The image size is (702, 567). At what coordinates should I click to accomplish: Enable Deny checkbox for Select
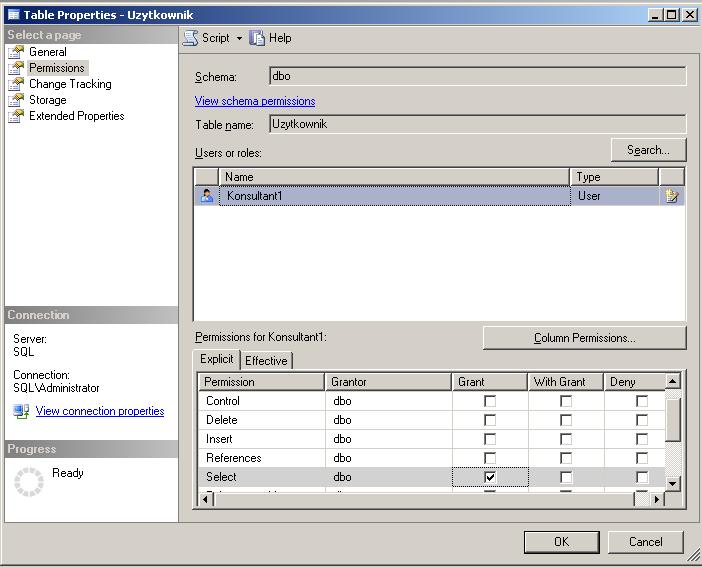pos(642,477)
